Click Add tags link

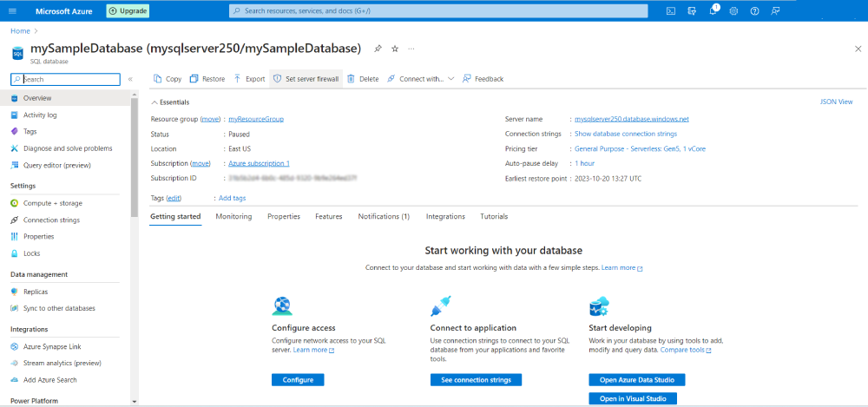(233, 198)
